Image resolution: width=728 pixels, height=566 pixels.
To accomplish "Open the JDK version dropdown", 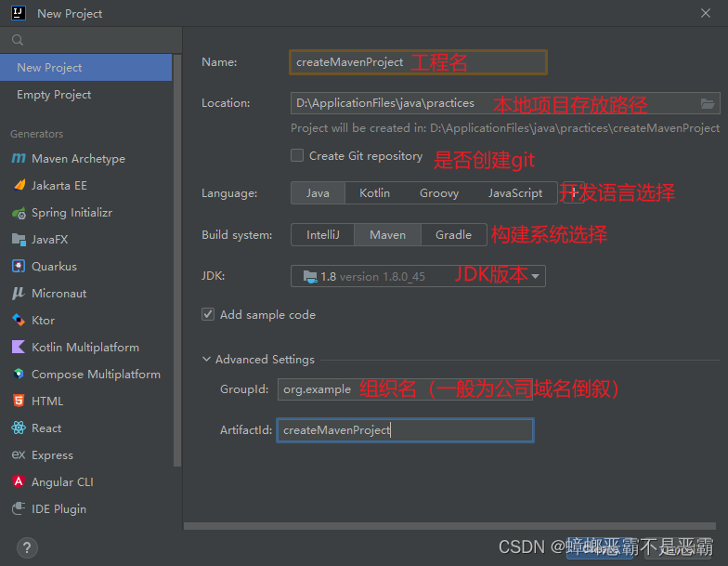I will [418, 276].
